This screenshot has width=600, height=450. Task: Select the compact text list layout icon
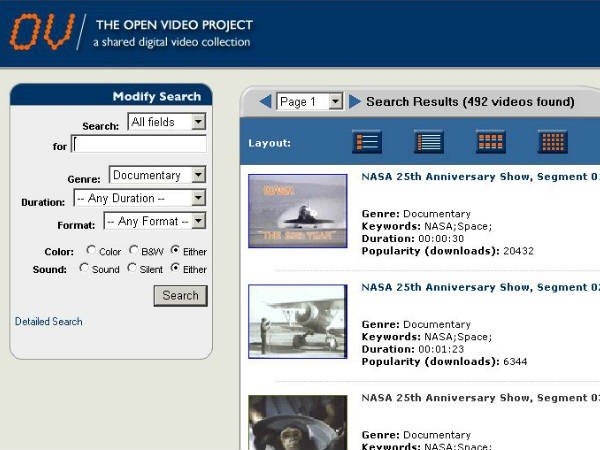click(429, 142)
